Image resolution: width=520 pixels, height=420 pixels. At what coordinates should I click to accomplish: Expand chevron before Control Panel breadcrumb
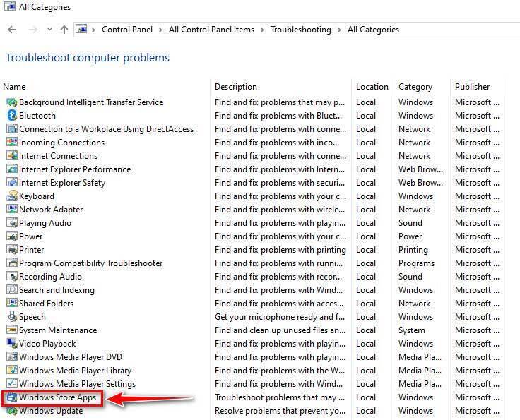(x=93, y=30)
